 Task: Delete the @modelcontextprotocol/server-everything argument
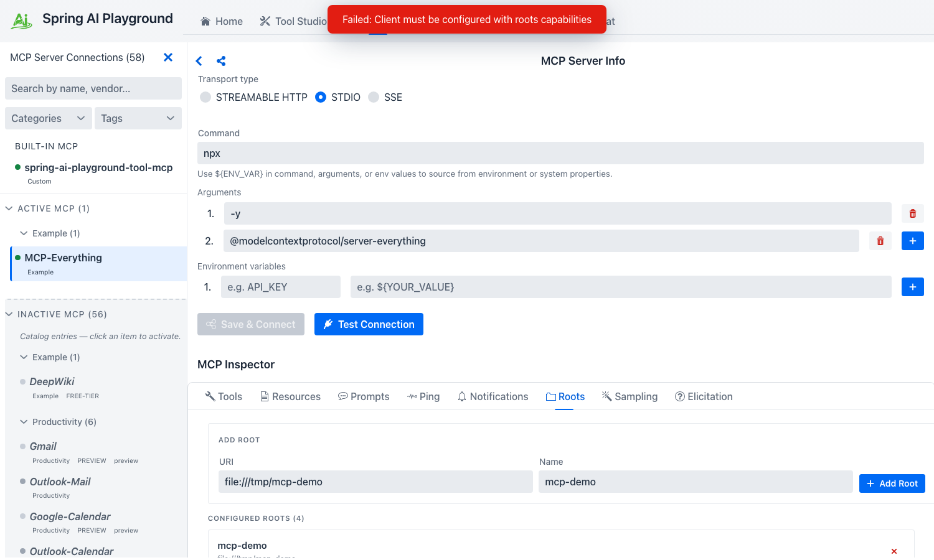click(x=880, y=241)
